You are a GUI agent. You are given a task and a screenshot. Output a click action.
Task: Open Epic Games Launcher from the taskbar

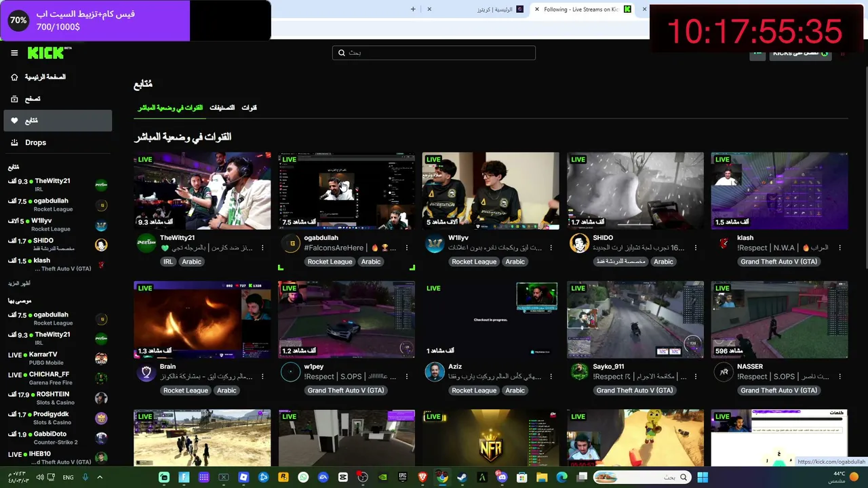pos(403,477)
